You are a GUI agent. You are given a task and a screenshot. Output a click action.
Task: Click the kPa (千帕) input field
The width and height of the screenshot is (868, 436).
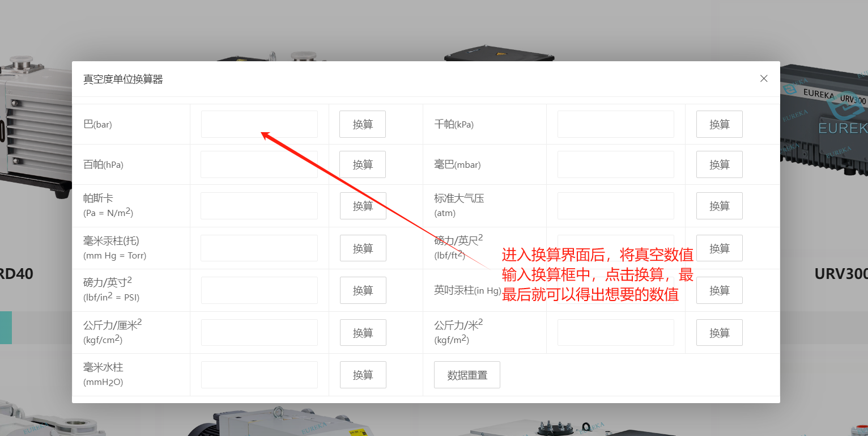pyautogui.click(x=615, y=124)
